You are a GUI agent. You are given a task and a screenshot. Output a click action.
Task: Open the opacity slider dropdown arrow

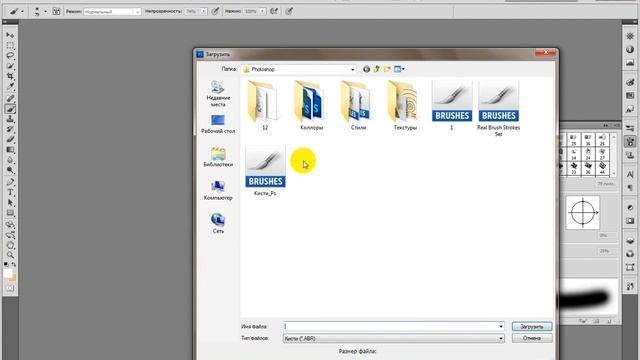point(203,11)
